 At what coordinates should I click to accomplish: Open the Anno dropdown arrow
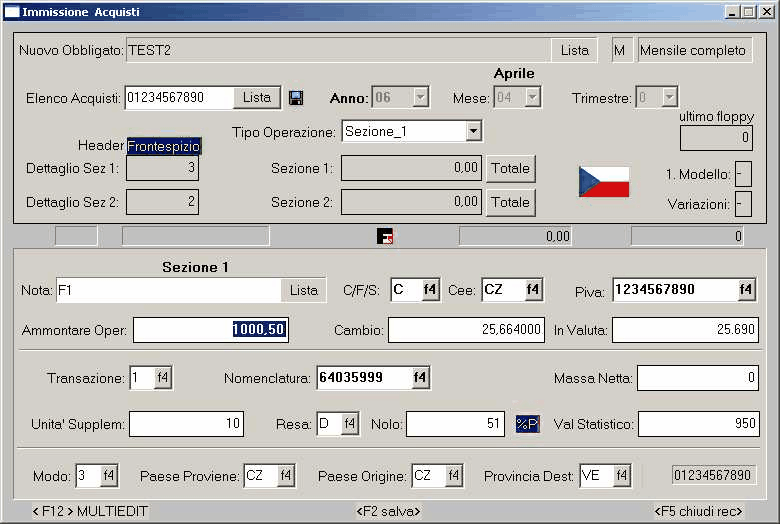[x=421, y=97]
